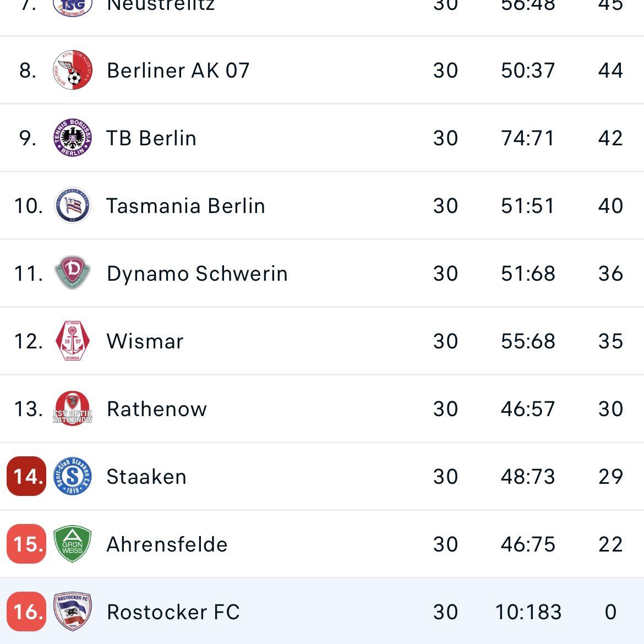Select the Tasmania Berlin logo
This screenshot has width=644, height=644.
click(73, 205)
